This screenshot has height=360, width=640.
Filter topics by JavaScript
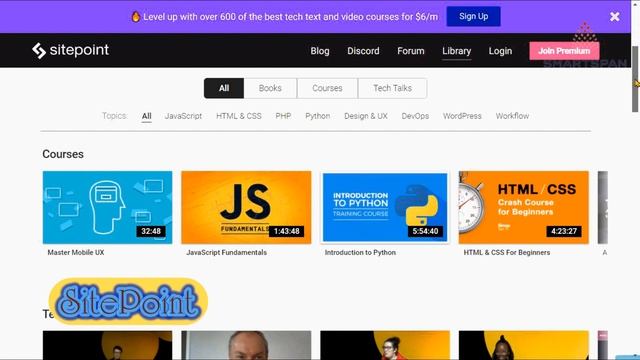pyautogui.click(x=183, y=116)
